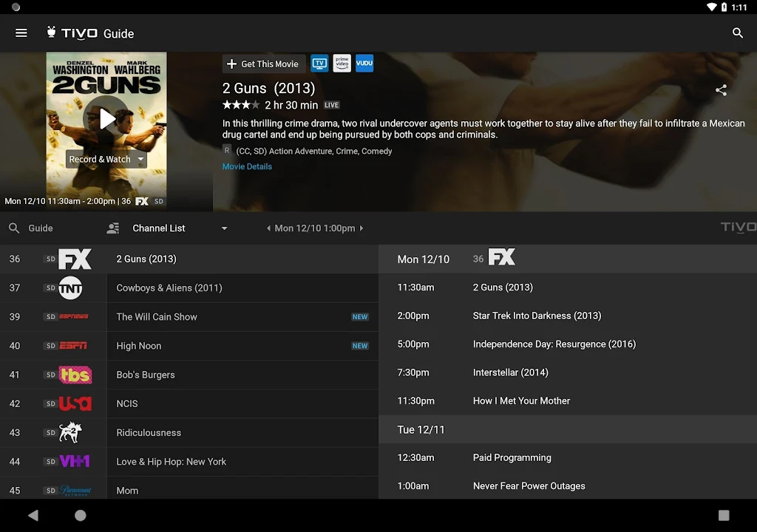This screenshot has width=757, height=532.
Task: Search the guide using Guide field
Action: [41, 228]
